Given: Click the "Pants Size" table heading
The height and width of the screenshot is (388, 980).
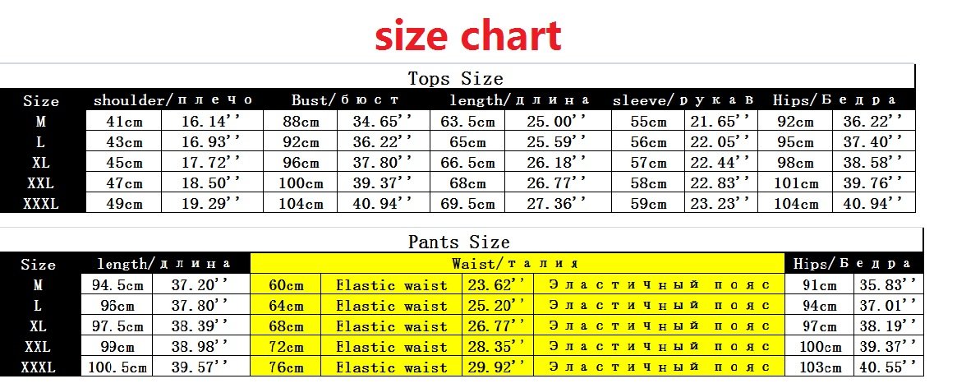Looking at the screenshot, I should click(458, 242).
